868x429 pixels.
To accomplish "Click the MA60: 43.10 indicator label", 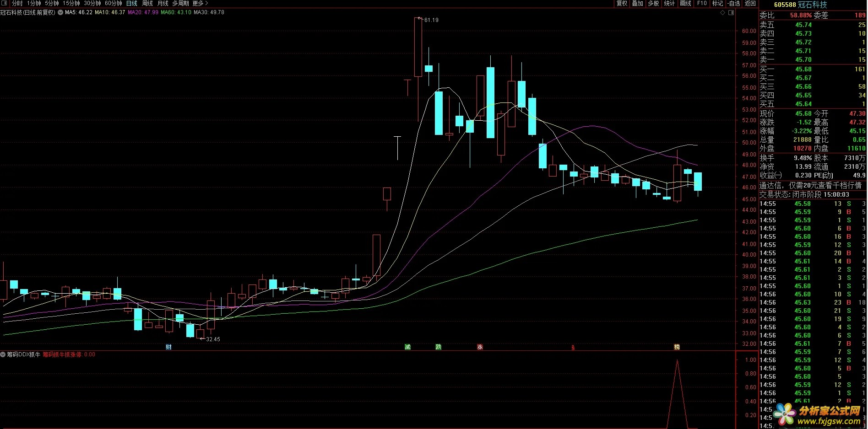I will [176, 12].
